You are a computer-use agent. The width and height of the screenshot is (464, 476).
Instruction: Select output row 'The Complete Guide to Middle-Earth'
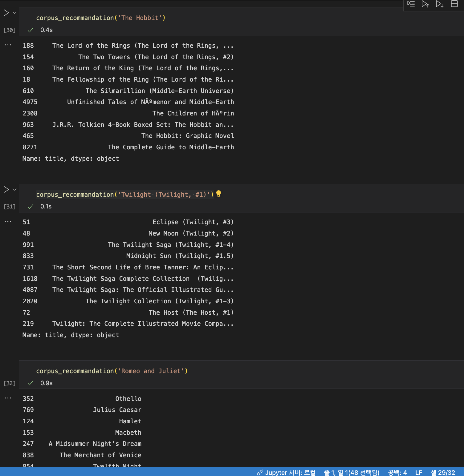coord(128,147)
